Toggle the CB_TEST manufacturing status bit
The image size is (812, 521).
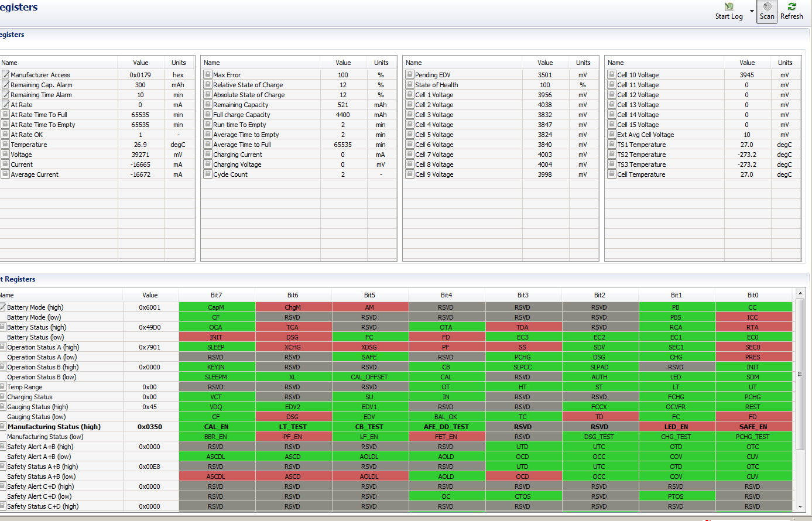(x=370, y=427)
